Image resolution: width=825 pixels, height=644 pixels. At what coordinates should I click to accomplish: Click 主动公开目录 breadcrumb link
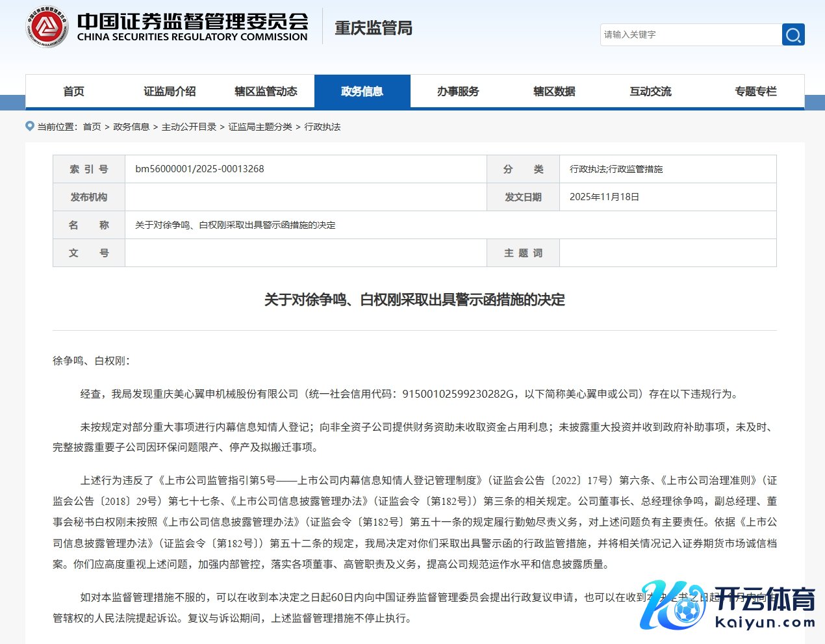click(x=188, y=127)
